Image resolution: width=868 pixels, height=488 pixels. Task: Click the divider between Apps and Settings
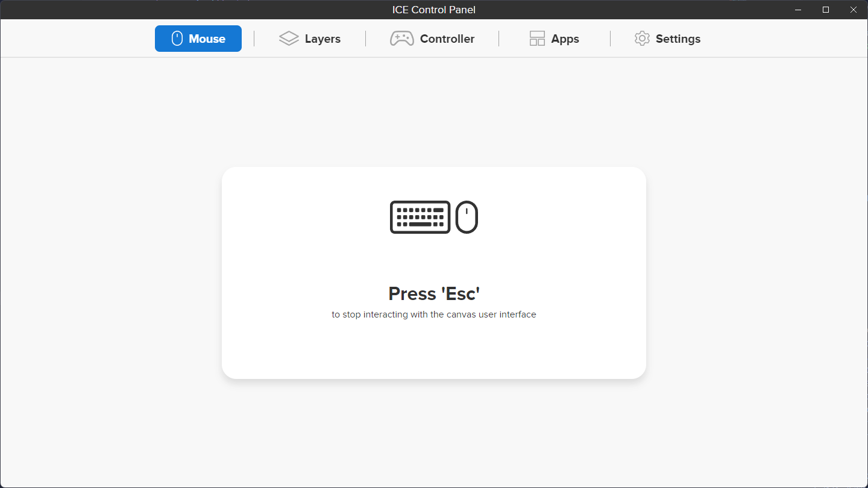[610, 39]
